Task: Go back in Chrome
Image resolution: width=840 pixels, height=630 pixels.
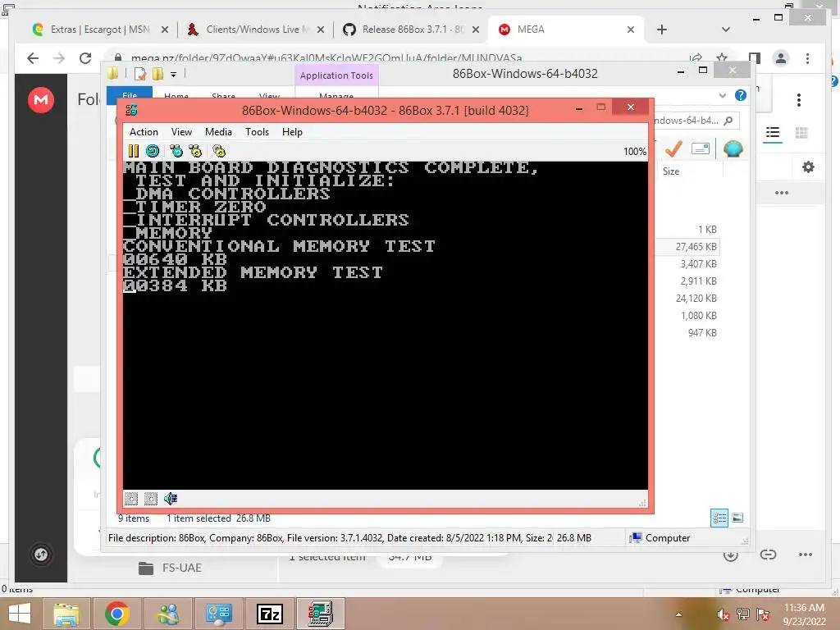Action: (x=33, y=58)
